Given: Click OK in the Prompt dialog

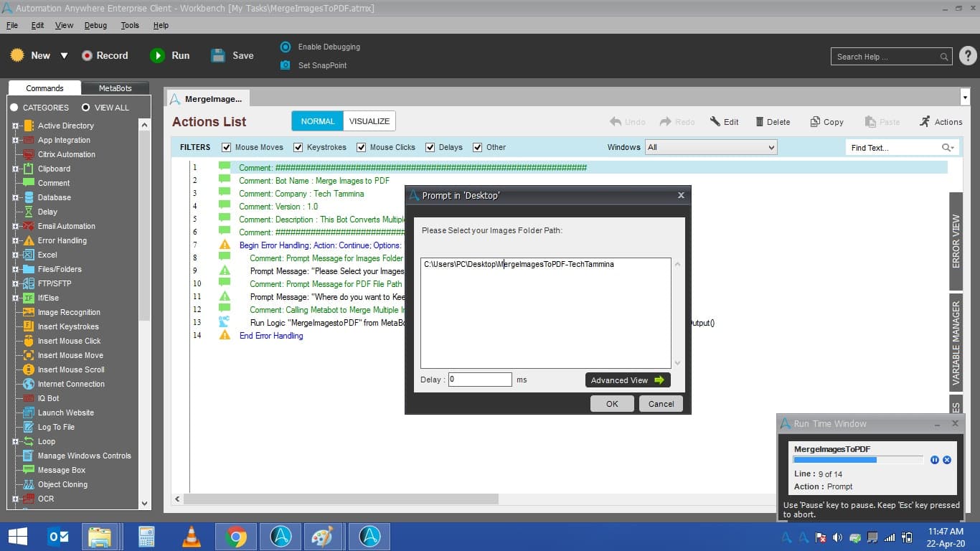Looking at the screenshot, I should pyautogui.click(x=612, y=404).
